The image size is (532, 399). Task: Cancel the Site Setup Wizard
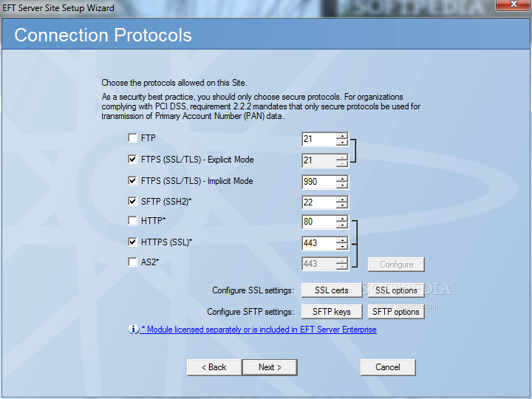pyautogui.click(x=388, y=367)
